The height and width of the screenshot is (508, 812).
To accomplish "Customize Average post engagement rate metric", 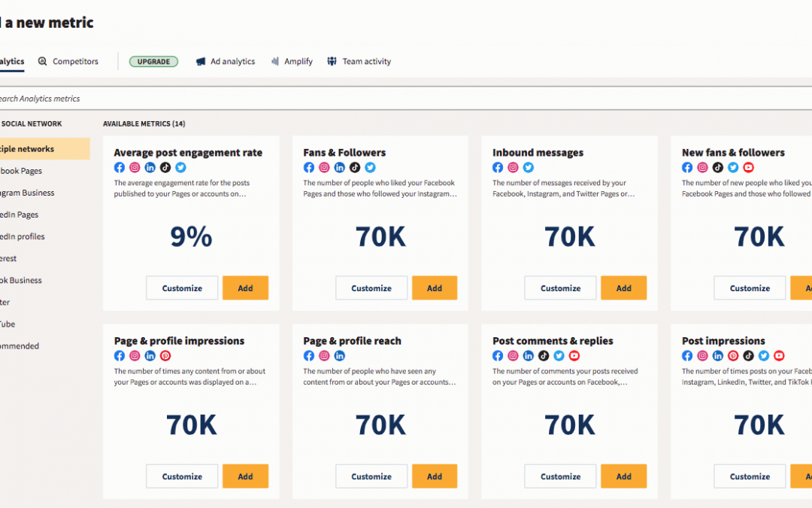I will pos(182,287).
